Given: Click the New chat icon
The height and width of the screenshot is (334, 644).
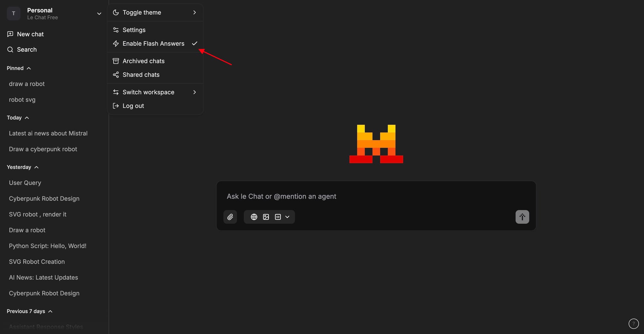Looking at the screenshot, I should pos(10,34).
